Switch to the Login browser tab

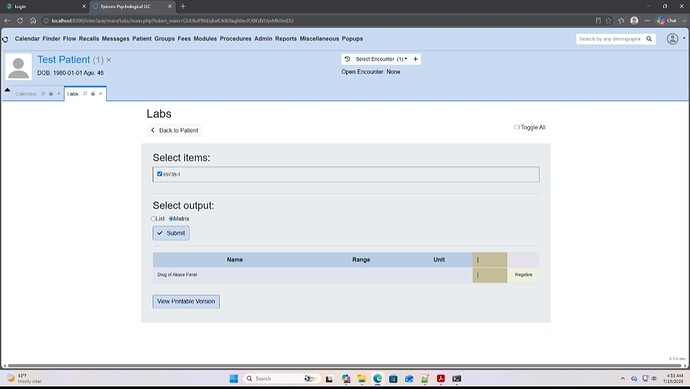[x=44, y=6]
